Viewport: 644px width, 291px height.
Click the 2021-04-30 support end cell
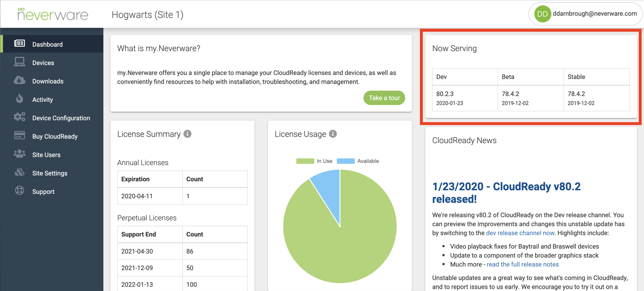point(150,251)
